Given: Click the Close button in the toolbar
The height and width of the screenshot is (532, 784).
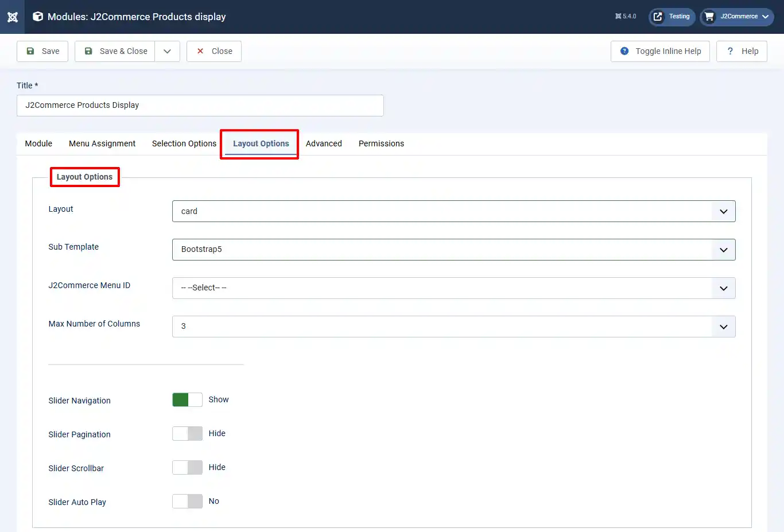Looking at the screenshot, I should click(x=214, y=51).
